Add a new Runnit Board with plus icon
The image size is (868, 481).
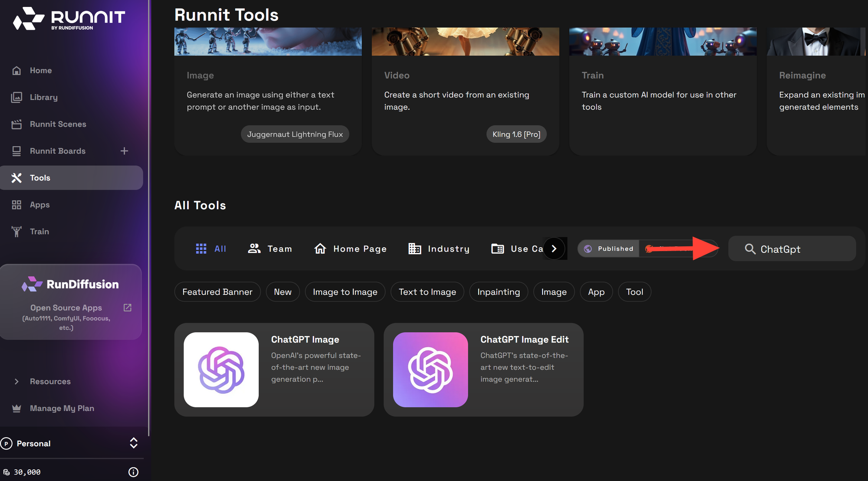(124, 151)
